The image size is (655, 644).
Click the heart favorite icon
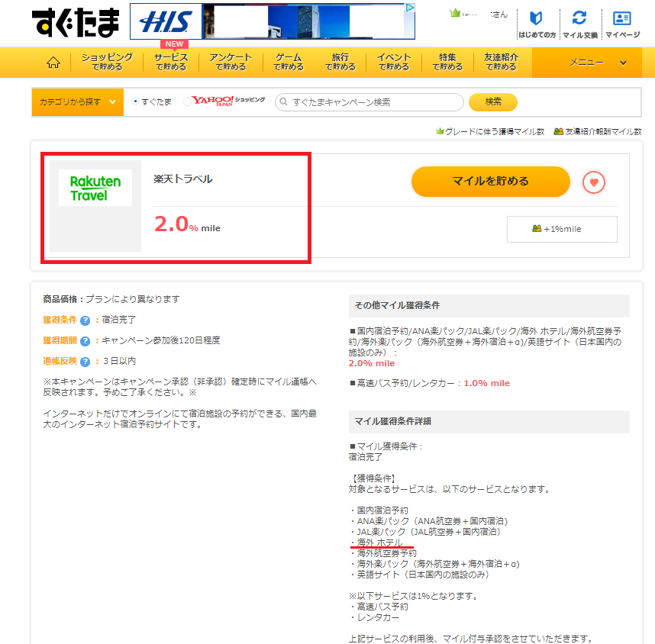tap(594, 182)
